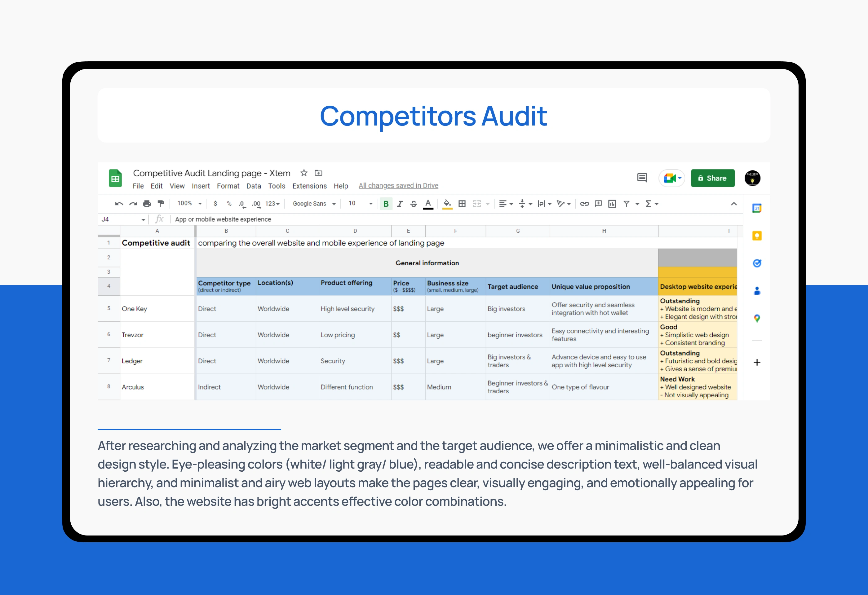Open comment history icon
Viewport: 868px width, 595px height.
click(642, 178)
